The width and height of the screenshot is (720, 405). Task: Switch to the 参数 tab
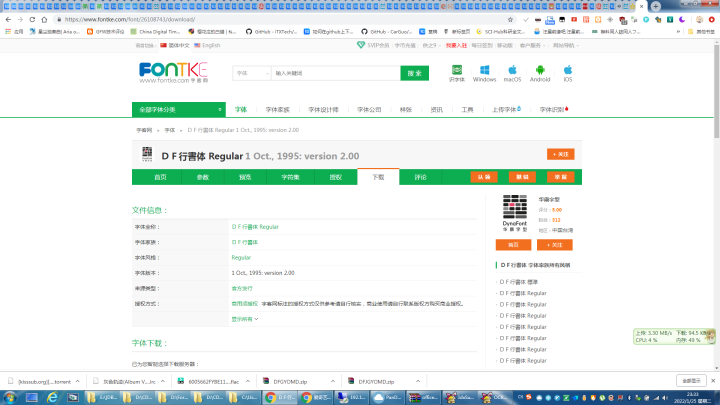pos(203,177)
